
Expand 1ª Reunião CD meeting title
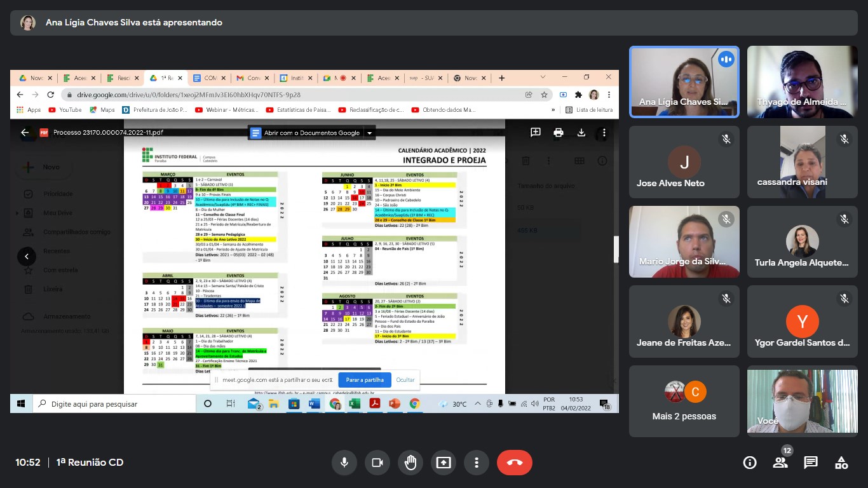(x=90, y=463)
